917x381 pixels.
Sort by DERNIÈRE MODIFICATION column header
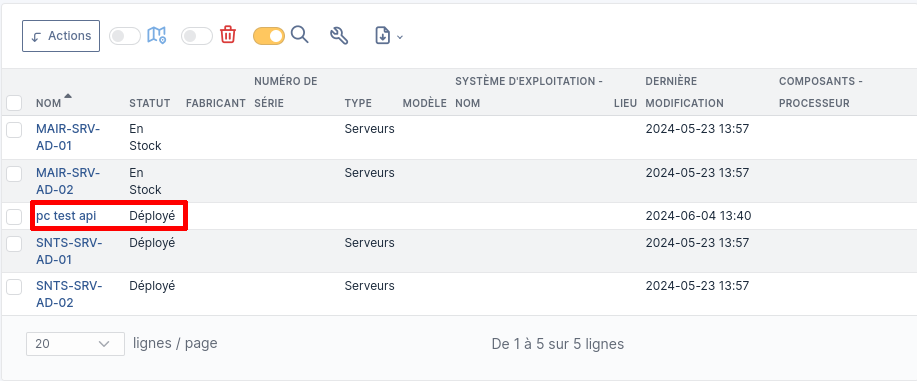click(684, 92)
